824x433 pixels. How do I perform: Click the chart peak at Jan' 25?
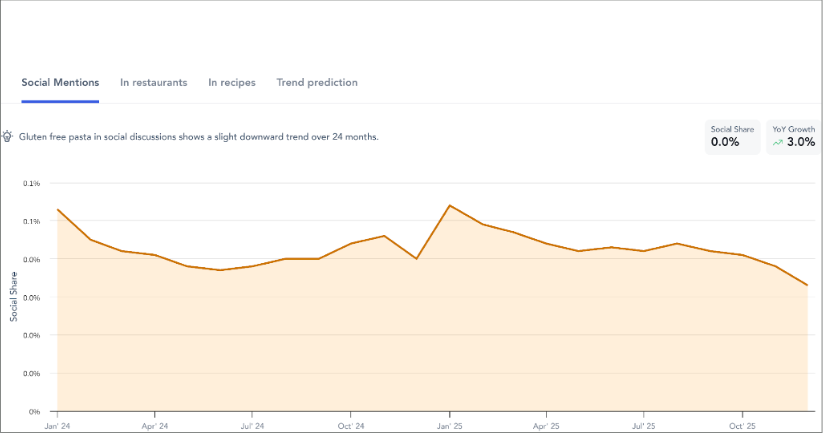coord(450,205)
